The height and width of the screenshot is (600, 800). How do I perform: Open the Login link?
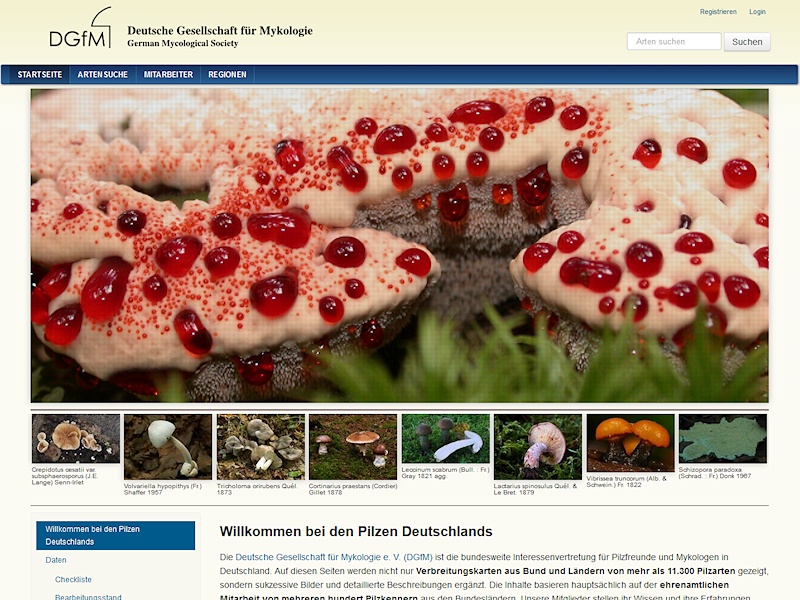click(x=757, y=12)
